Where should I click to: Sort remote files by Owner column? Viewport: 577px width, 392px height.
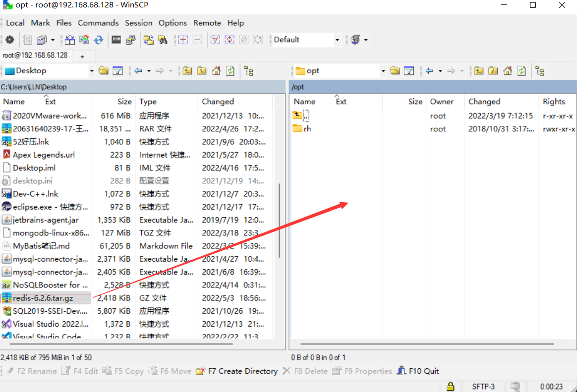point(445,102)
